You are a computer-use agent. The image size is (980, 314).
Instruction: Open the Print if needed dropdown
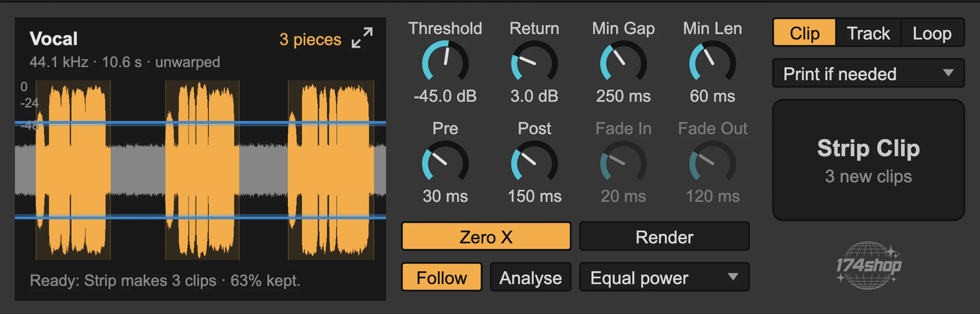click(869, 74)
